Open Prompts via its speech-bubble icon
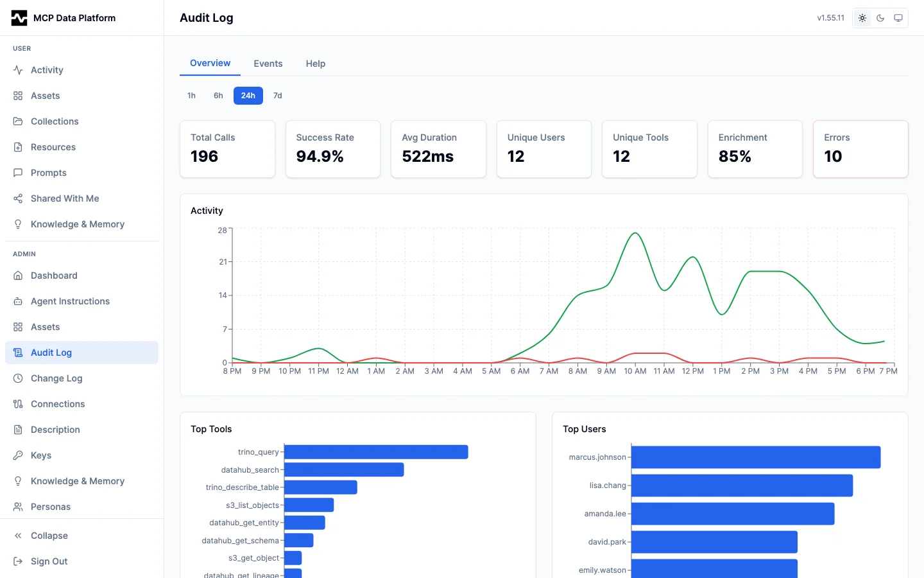The width and height of the screenshot is (924, 578). (x=18, y=173)
